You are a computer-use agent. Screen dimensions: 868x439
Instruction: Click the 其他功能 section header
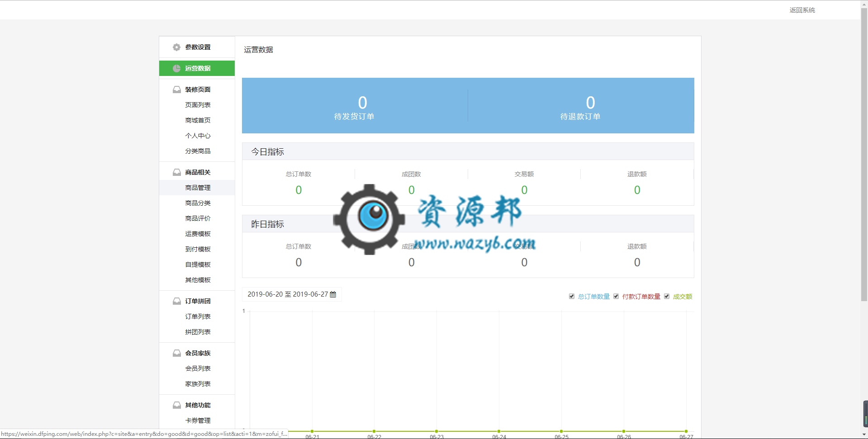pyautogui.click(x=197, y=405)
